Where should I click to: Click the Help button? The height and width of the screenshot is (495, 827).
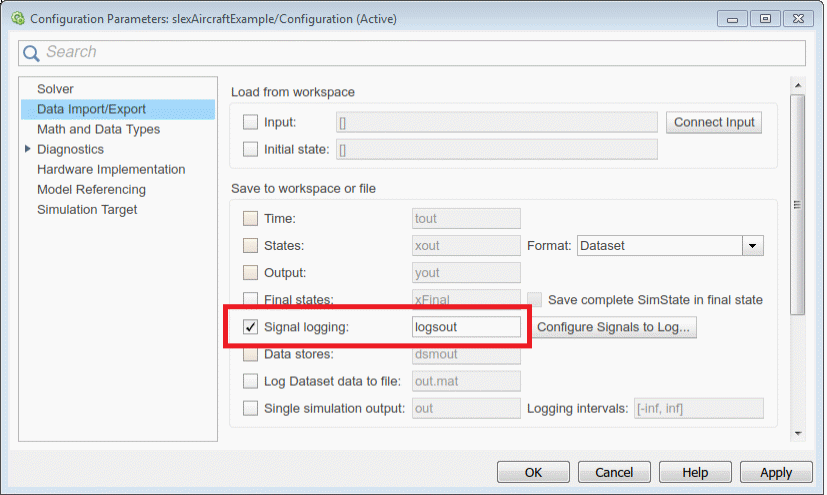[695, 472]
